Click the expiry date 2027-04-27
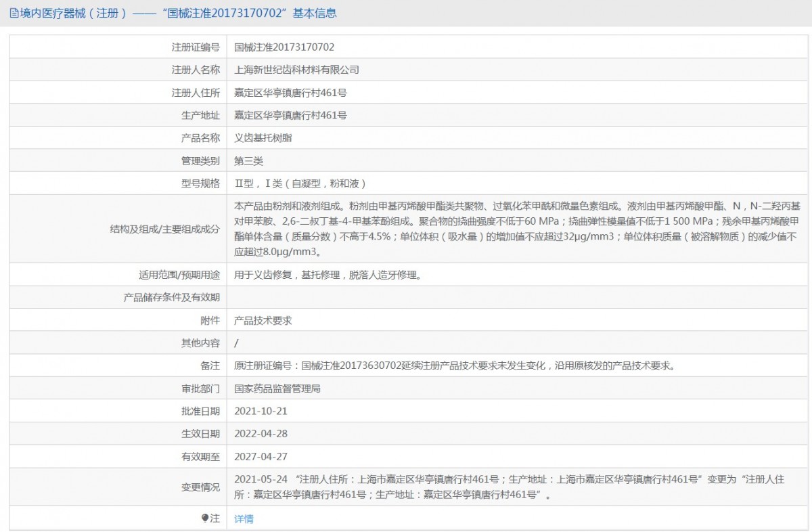 tap(261, 457)
